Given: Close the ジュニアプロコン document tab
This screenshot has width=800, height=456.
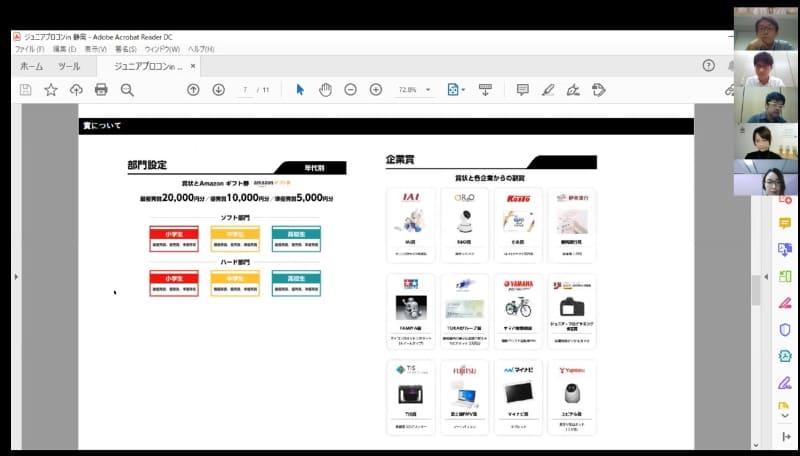Looking at the screenshot, I should 193,66.
